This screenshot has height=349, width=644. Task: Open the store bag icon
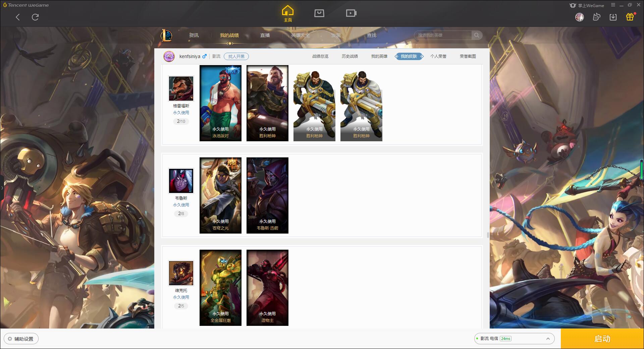319,13
